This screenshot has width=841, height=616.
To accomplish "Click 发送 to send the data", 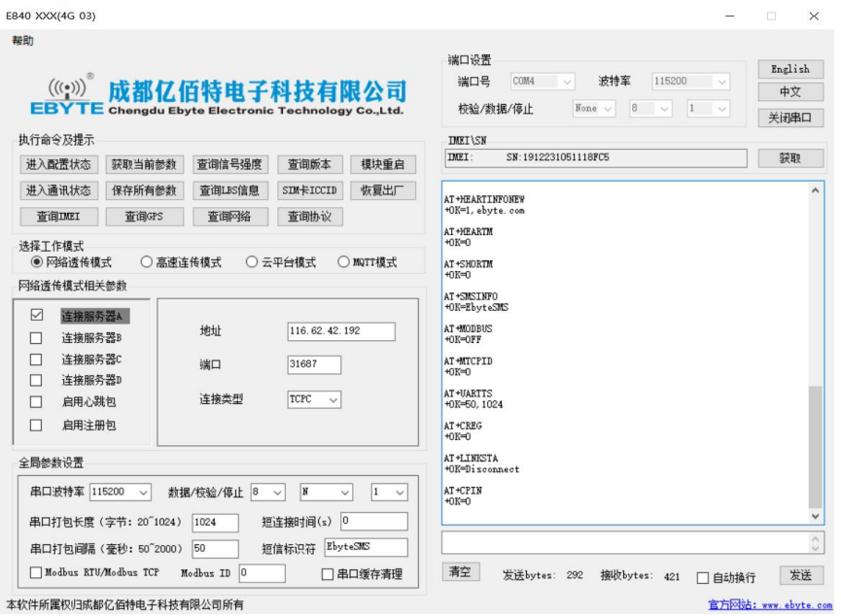I will tap(799, 575).
